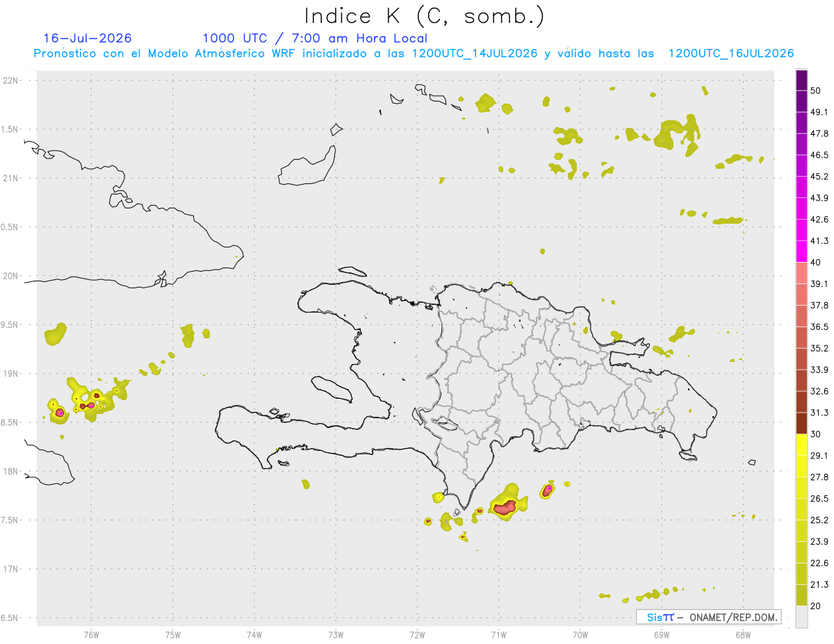Click the colorbar value "35.2"

pyautogui.click(x=819, y=348)
